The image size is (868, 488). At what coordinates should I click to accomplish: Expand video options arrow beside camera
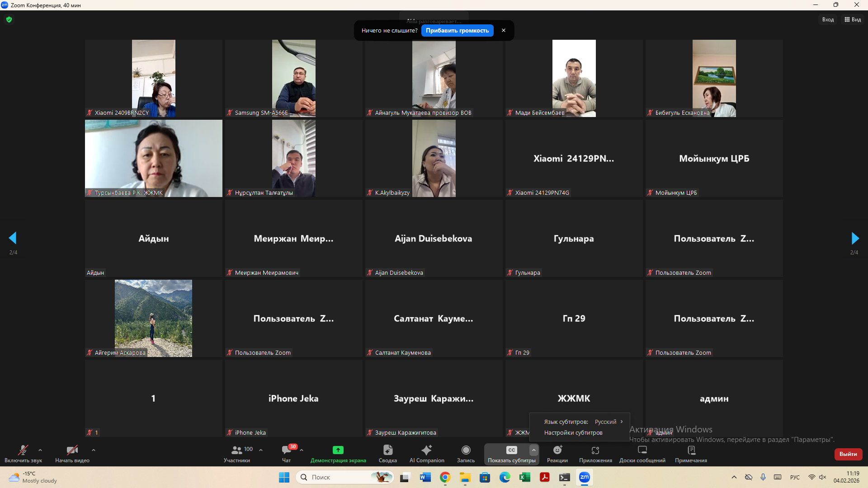94,450
